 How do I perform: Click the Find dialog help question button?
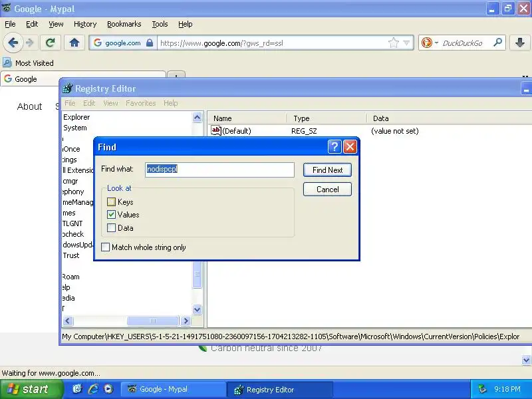[x=334, y=147]
